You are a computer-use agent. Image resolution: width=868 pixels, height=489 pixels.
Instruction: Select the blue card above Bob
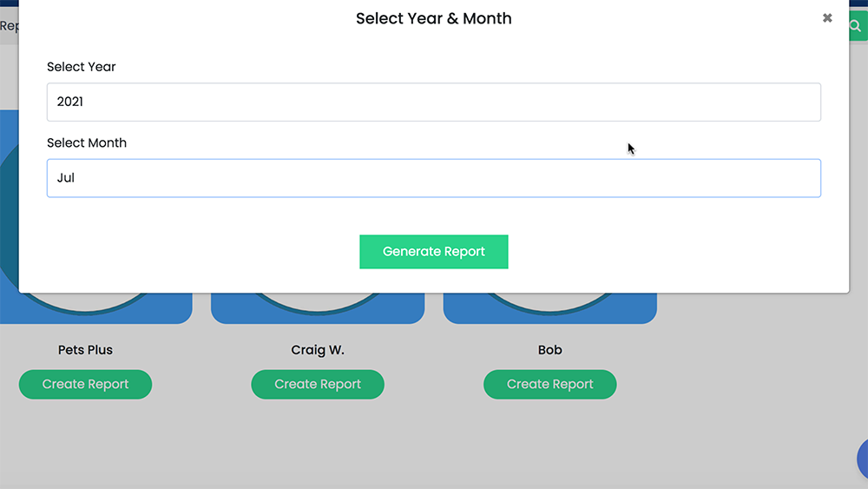pyautogui.click(x=549, y=308)
